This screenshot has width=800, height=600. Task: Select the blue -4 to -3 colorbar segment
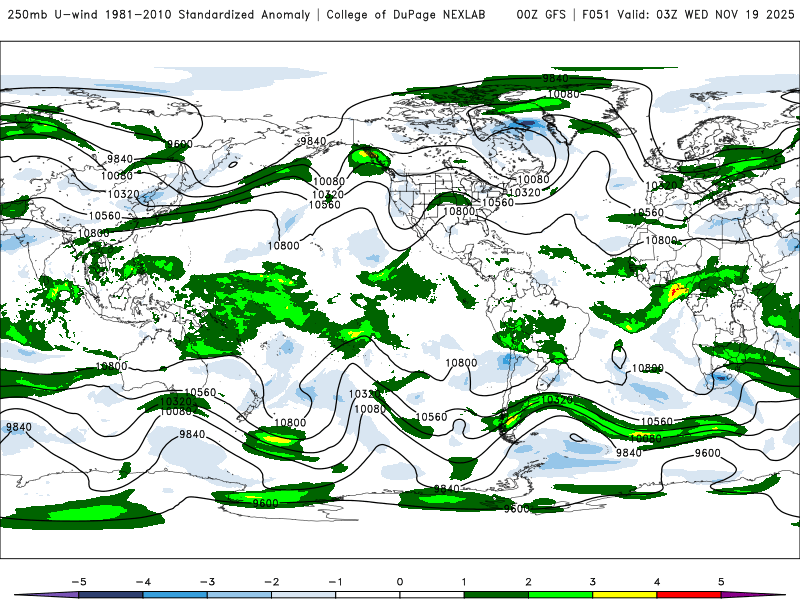coord(175,595)
